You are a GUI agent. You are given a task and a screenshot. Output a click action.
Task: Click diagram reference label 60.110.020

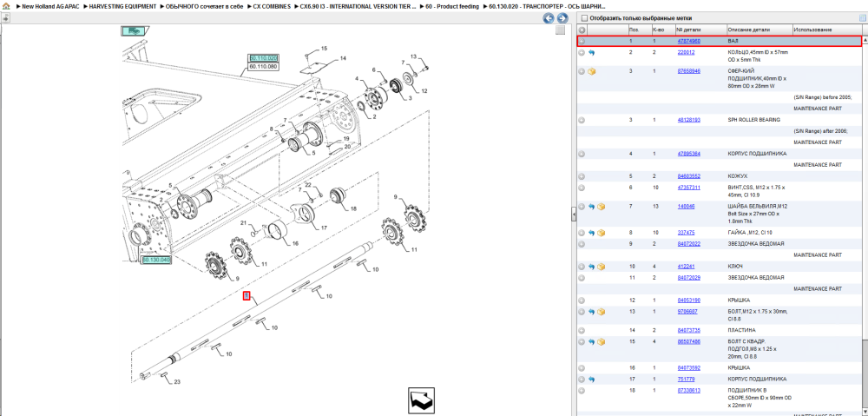tap(263, 58)
